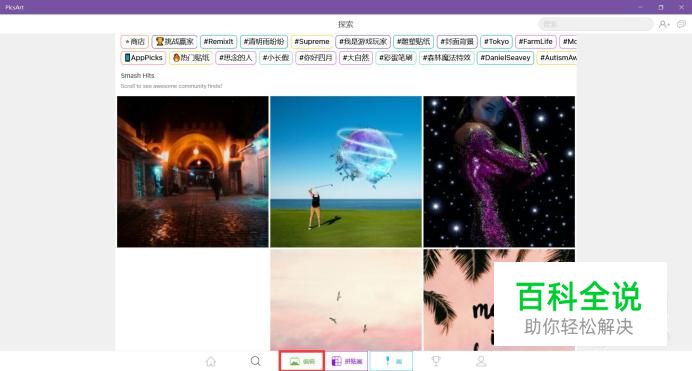
Task: Select the Challenge Winners (挑战赢家) tag
Action: [175, 41]
